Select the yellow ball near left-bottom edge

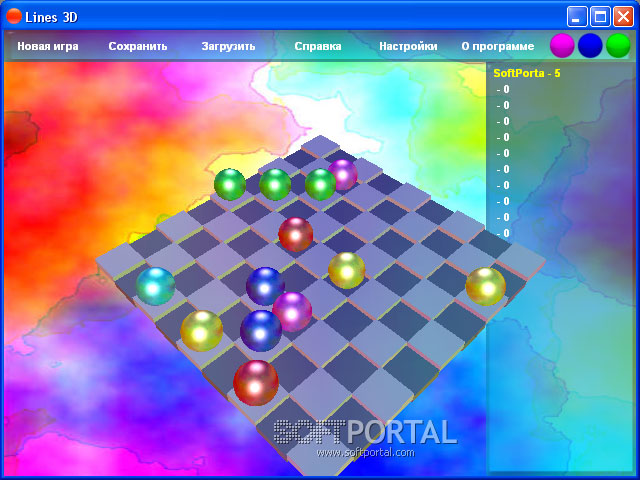[201, 331]
